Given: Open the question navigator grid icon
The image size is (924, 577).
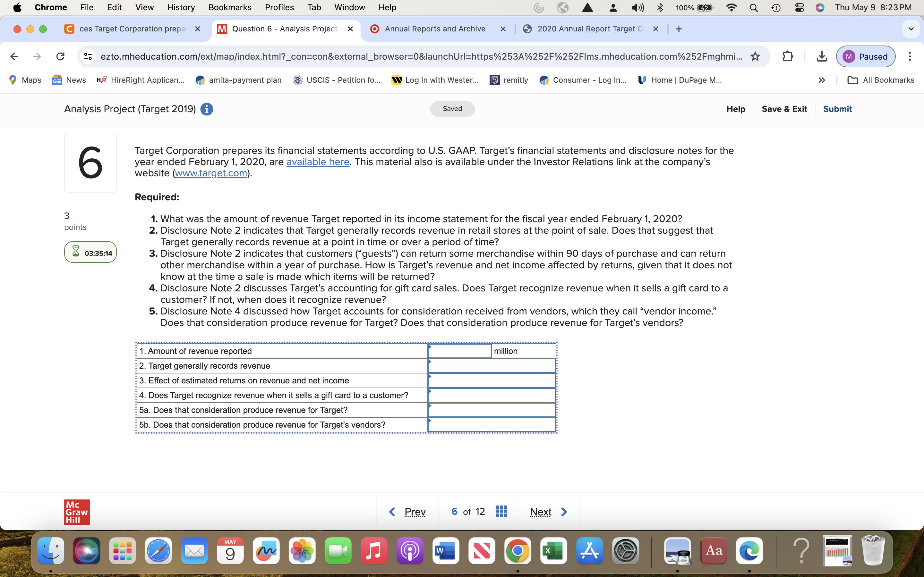Looking at the screenshot, I should tap(501, 511).
